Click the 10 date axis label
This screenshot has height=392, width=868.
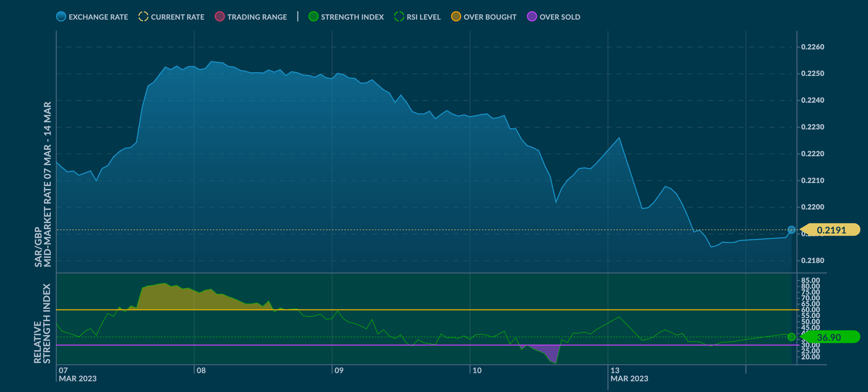point(477,370)
